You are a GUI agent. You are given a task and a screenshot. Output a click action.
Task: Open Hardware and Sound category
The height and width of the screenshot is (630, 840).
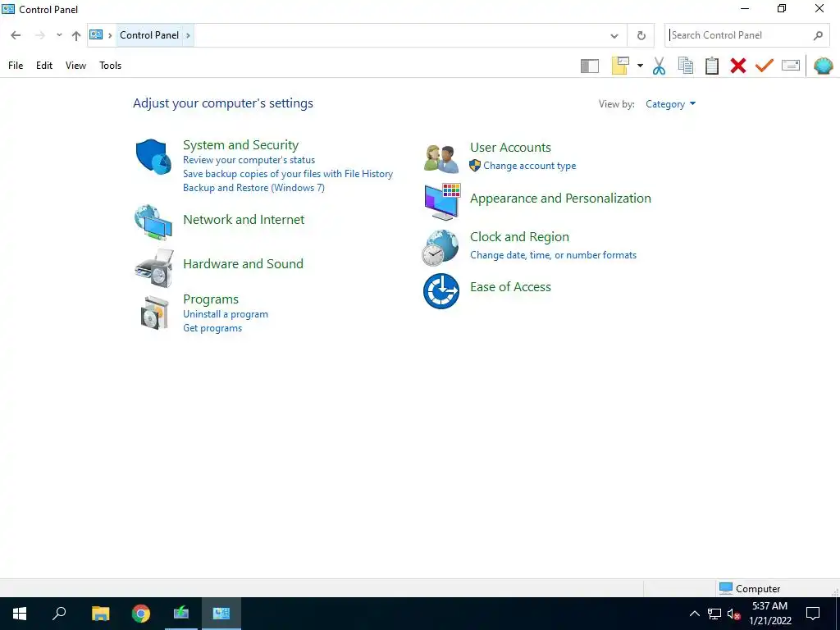(x=243, y=263)
